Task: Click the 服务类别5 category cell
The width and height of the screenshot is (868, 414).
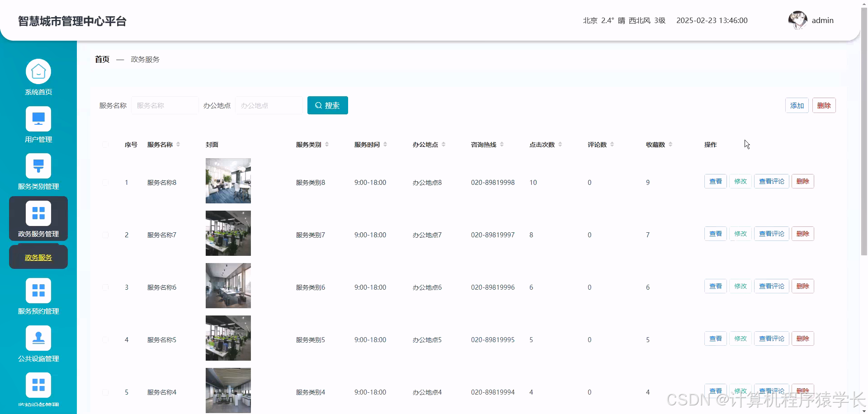Action: coord(311,340)
